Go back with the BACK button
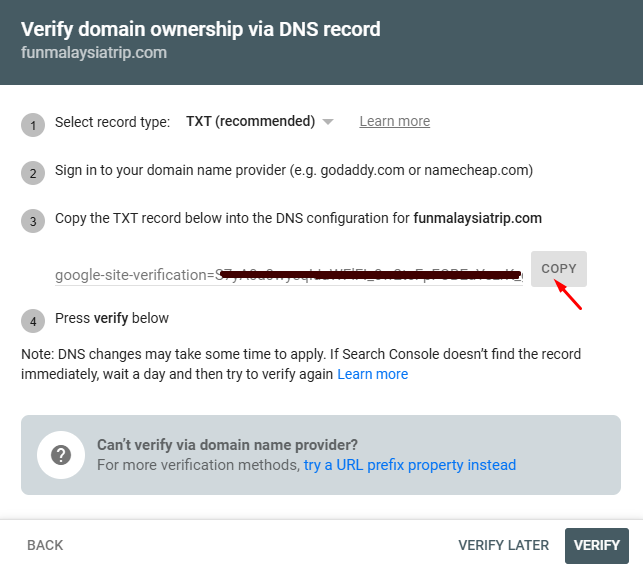Viewport: 643px width, 575px height. [x=45, y=545]
